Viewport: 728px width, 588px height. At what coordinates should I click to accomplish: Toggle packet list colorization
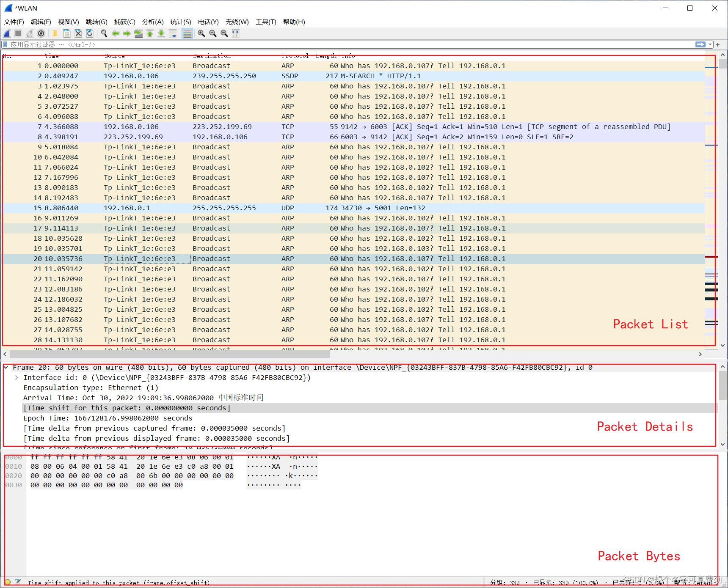[187, 33]
